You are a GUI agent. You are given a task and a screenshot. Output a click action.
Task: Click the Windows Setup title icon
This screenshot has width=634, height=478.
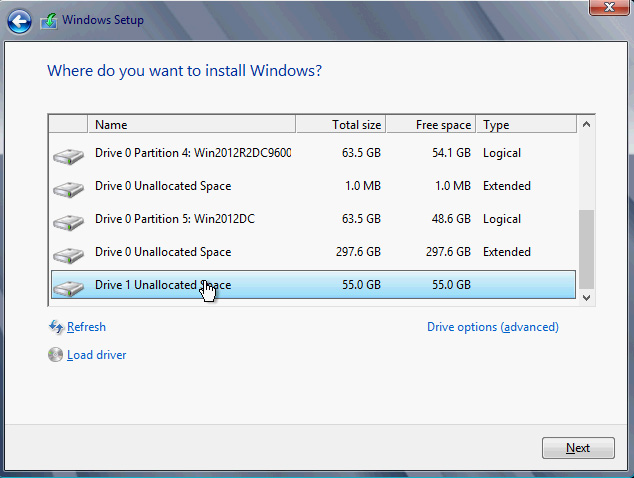point(48,20)
